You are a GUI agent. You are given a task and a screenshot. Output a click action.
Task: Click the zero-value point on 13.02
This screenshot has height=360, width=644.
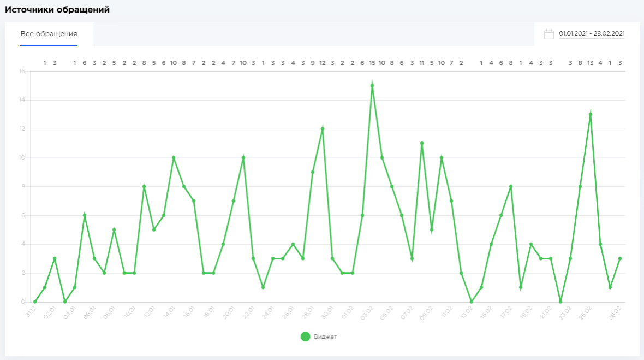point(472,302)
